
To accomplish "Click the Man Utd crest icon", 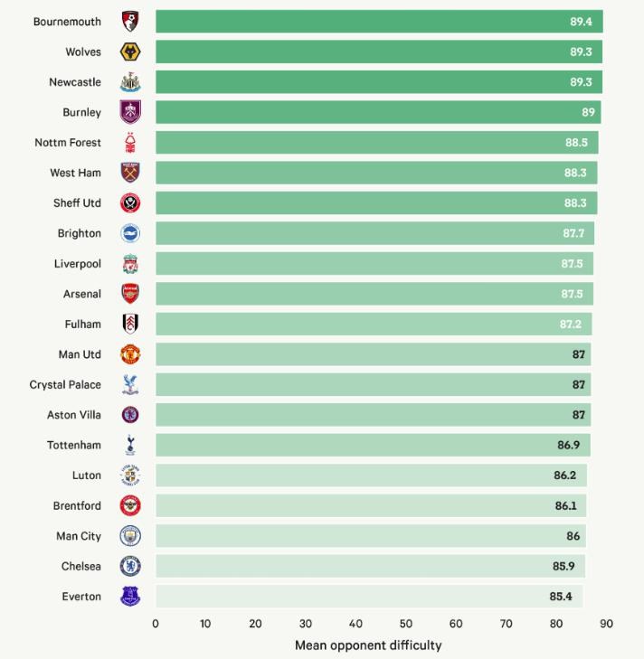I will 130,354.
